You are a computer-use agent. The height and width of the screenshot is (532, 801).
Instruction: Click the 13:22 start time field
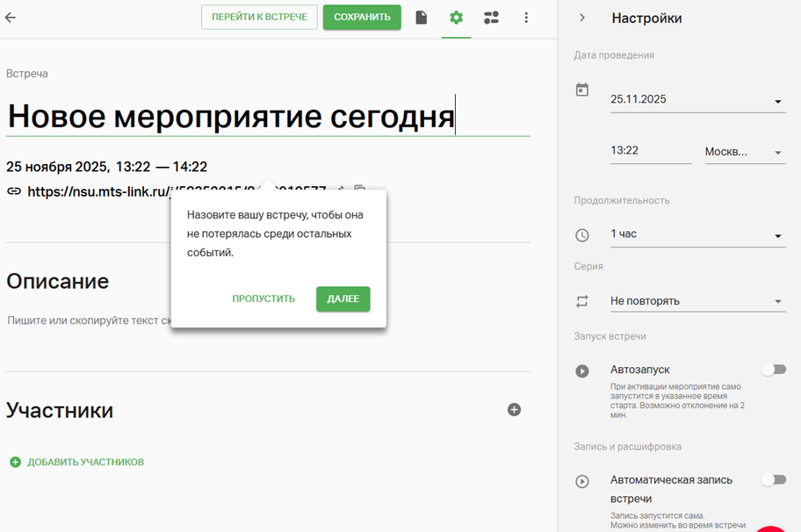click(650, 151)
